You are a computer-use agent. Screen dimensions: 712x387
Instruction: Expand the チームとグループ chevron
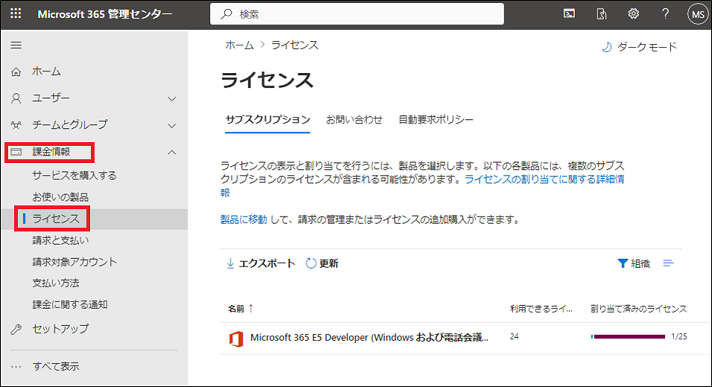point(172,125)
